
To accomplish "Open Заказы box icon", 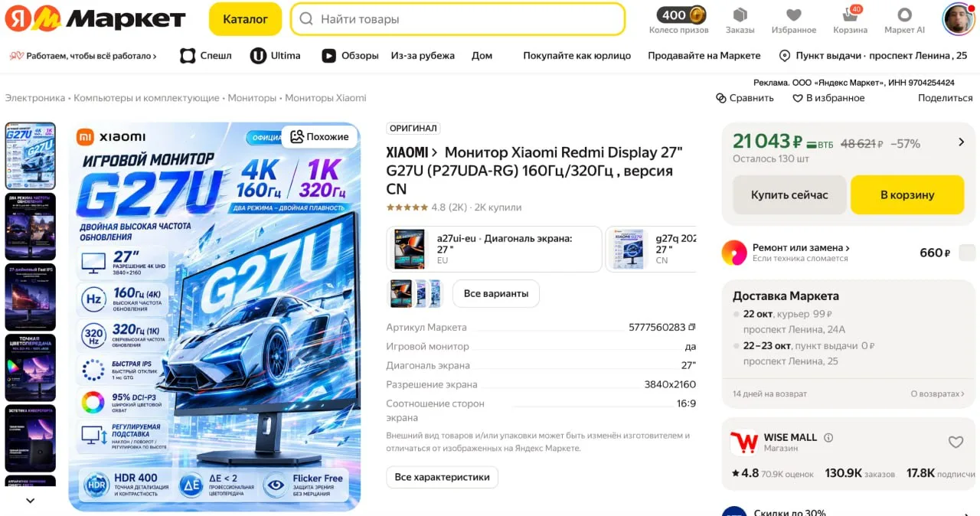I will coord(740,15).
